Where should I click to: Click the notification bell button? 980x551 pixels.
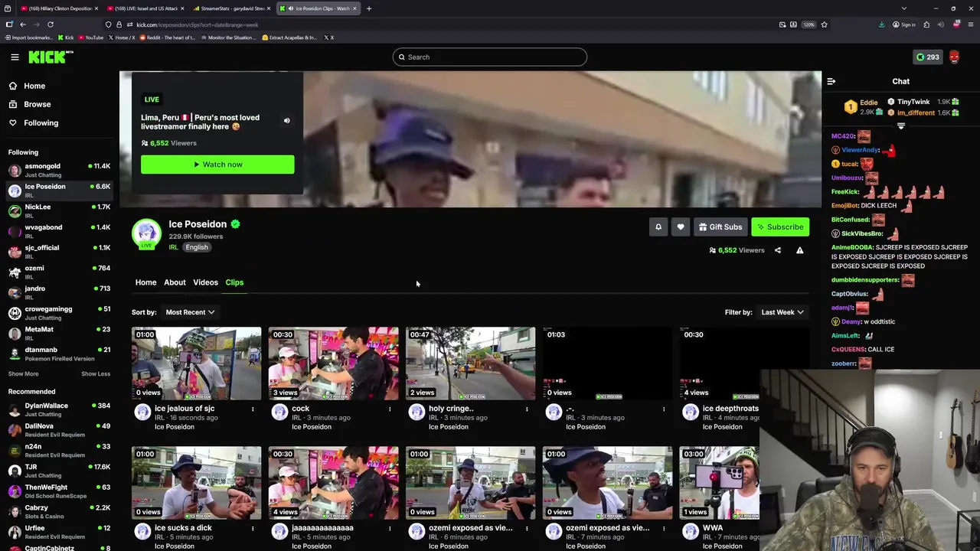click(x=658, y=227)
